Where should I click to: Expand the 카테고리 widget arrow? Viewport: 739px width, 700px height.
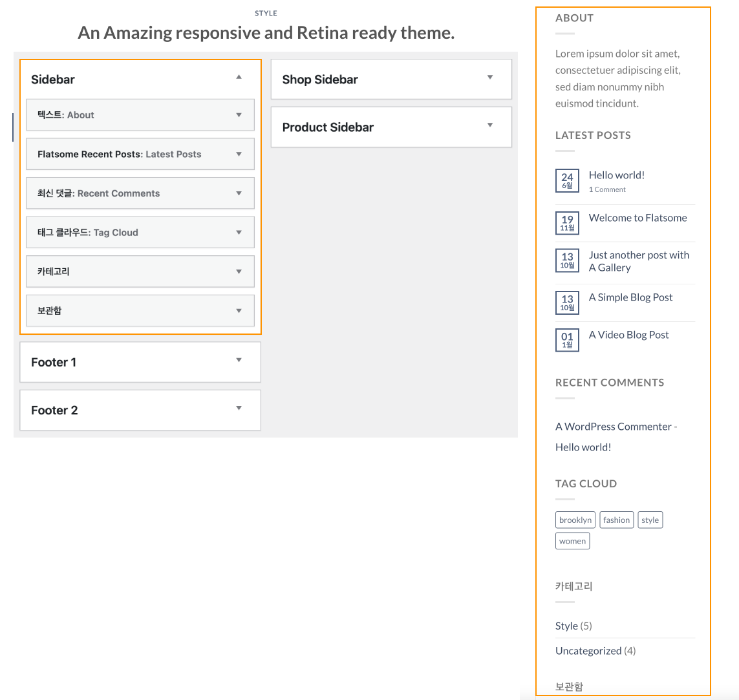[239, 271]
